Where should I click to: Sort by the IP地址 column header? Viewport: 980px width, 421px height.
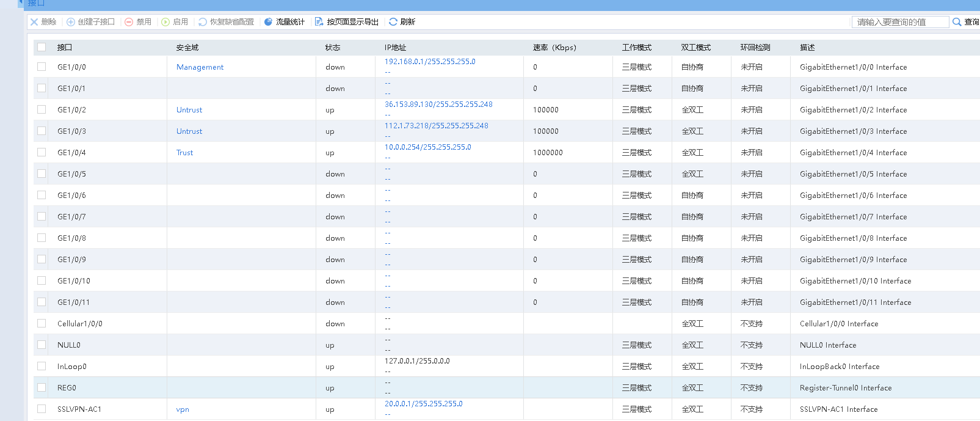pyautogui.click(x=396, y=48)
